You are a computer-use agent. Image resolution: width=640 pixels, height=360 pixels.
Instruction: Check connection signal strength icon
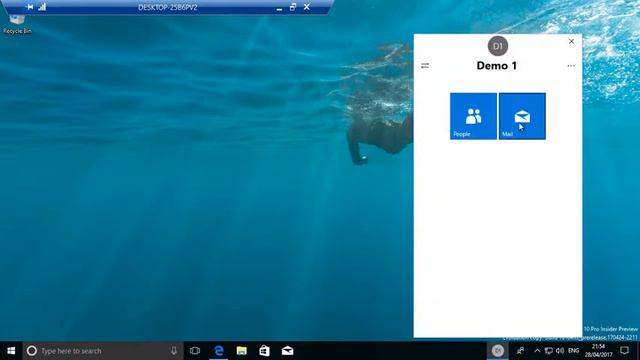42,7
